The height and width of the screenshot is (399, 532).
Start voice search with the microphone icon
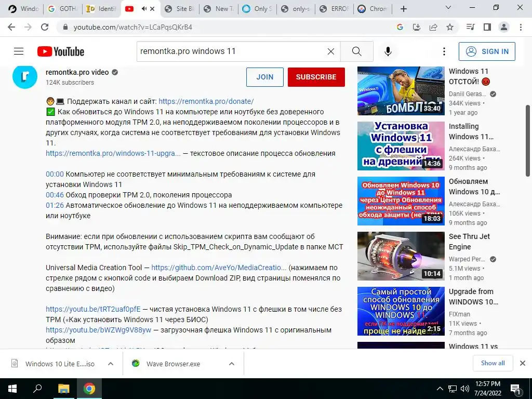pyautogui.click(x=388, y=51)
